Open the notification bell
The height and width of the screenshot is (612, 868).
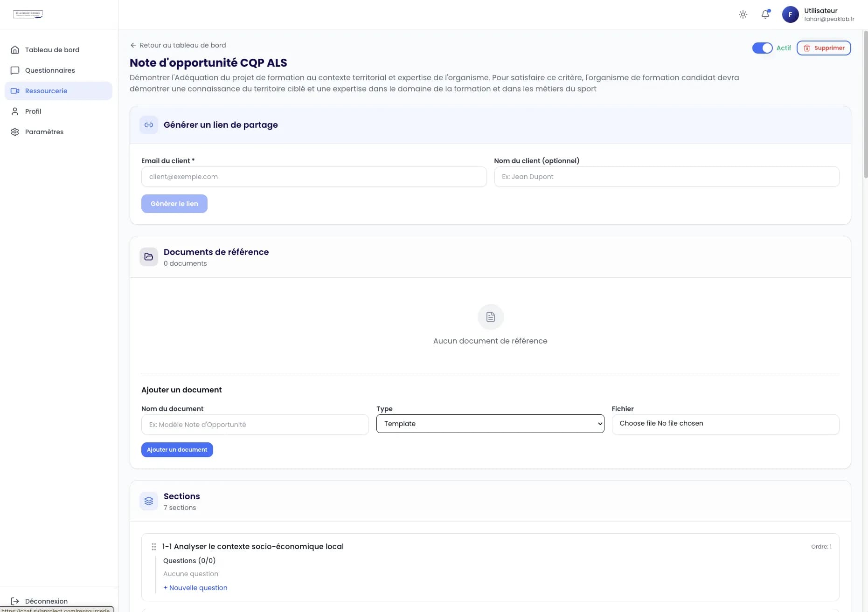(x=765, y=14)
